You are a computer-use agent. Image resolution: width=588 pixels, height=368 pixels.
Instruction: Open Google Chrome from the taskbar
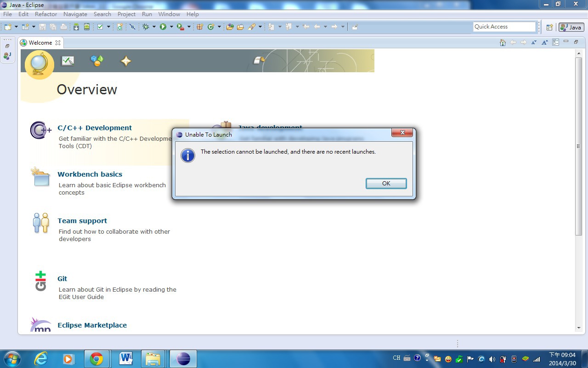pos(96,359)
